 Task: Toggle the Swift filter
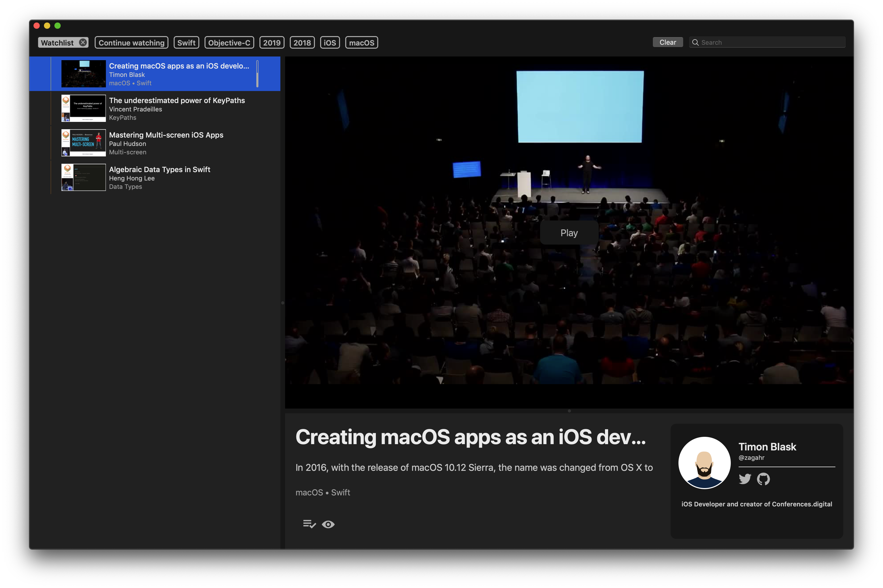click(186, 42)
